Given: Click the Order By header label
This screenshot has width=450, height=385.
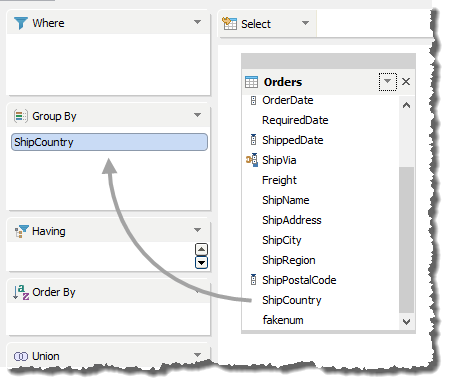Looking at the screenshot, I should [54, 292].
